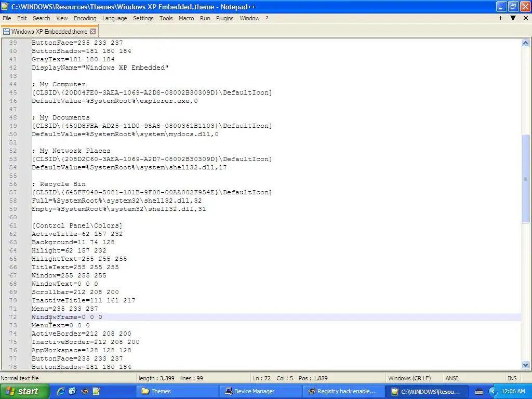Click the C:\WINDOWS\Resou... taskbar button

(427, 392)
